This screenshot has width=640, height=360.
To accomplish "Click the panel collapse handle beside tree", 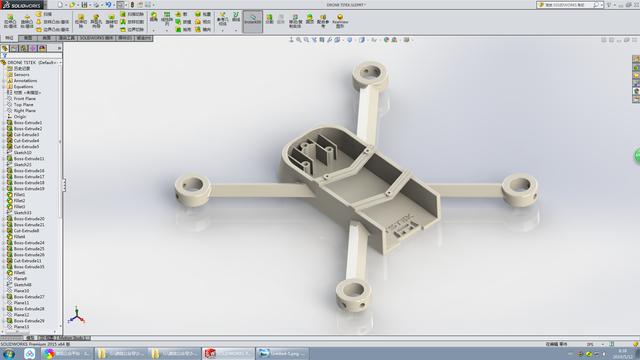I will (64, 185).
